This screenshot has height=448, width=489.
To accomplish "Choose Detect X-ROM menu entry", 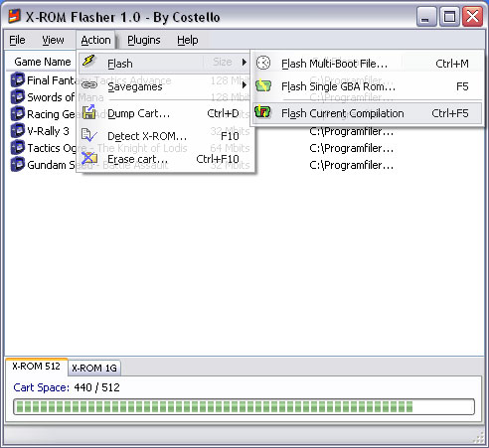I will [x=165, y=136].
